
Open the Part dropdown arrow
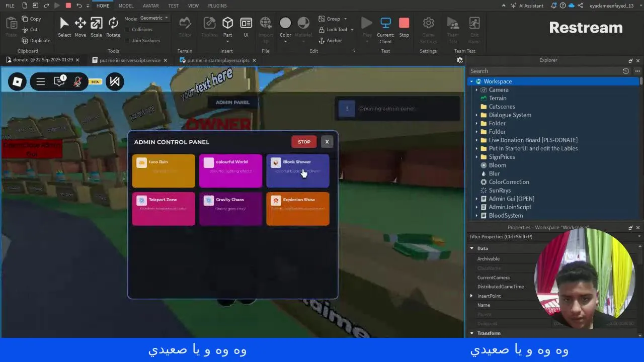[x=227, y=42]
